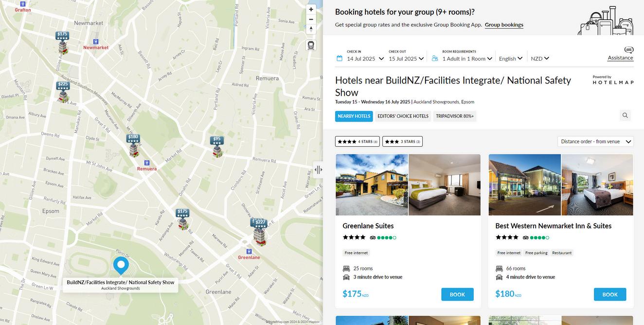Screen dimensions: 644x325
Task: Toggle the 4 Stars filter
Action: pos(358,141)
